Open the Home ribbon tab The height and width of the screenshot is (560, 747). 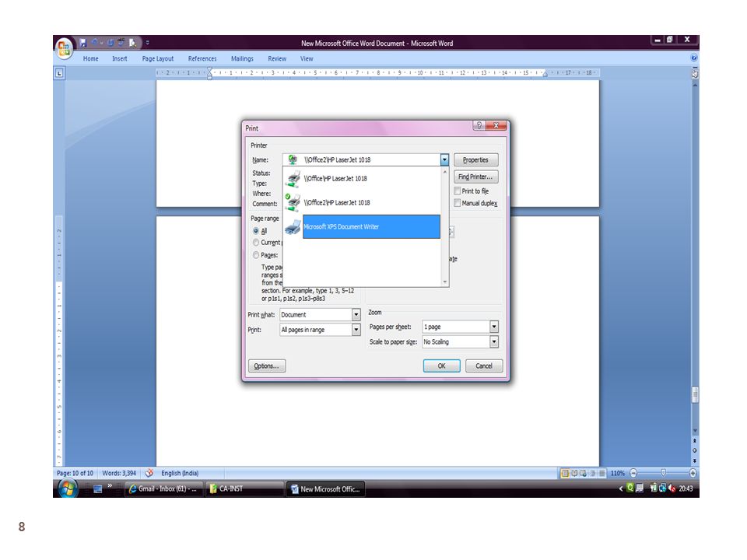point(90,59)
